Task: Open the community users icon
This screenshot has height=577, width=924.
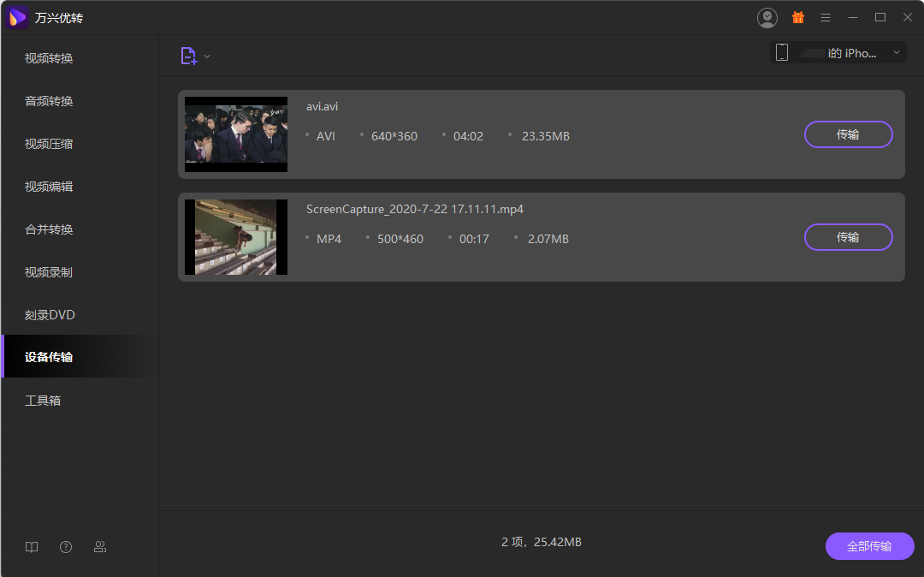Action: (100, 547)
